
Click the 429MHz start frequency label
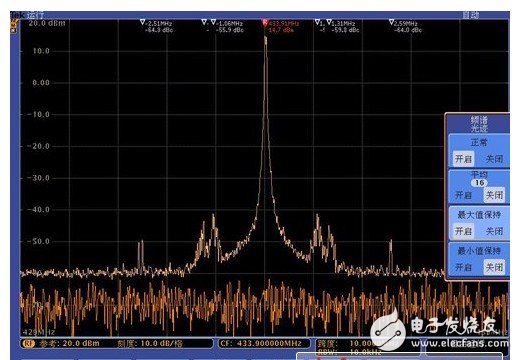click(x=39, y=332)
